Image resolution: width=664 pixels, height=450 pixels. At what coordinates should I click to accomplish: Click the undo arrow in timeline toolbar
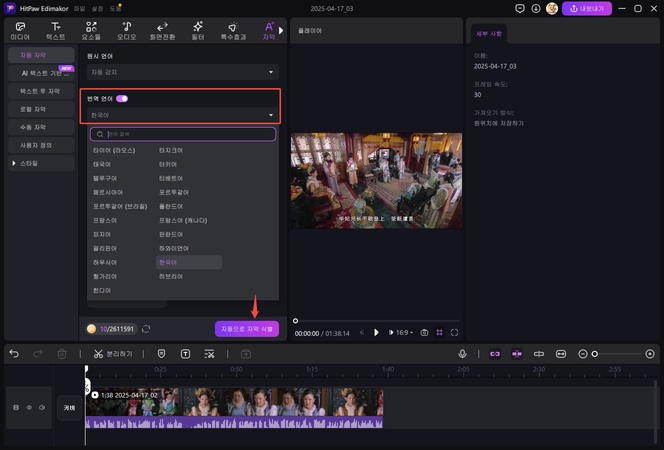pos(13,354)
